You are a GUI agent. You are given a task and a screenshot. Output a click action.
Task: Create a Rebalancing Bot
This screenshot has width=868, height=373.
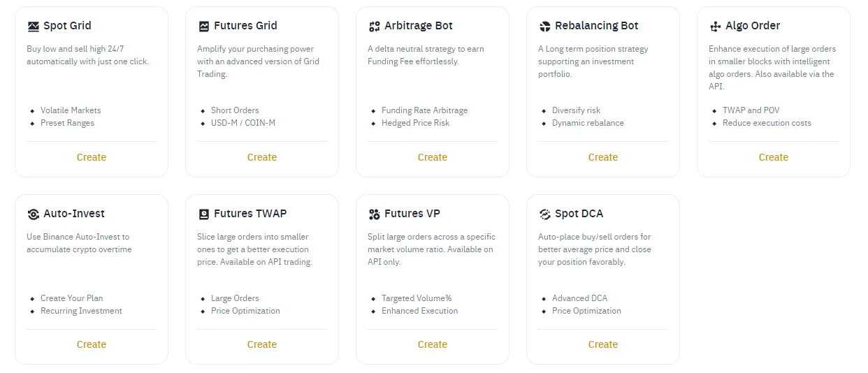pos(603,157)
